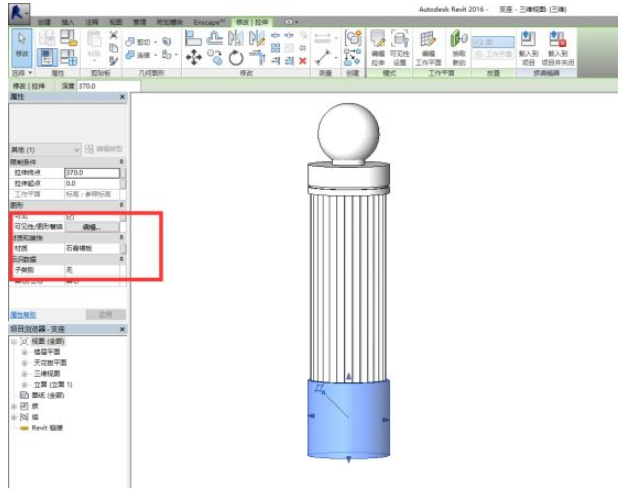Open the Cut geometry dropdown arrow
Viewport: 625px width, 490px height.
(x=155, y=41)
